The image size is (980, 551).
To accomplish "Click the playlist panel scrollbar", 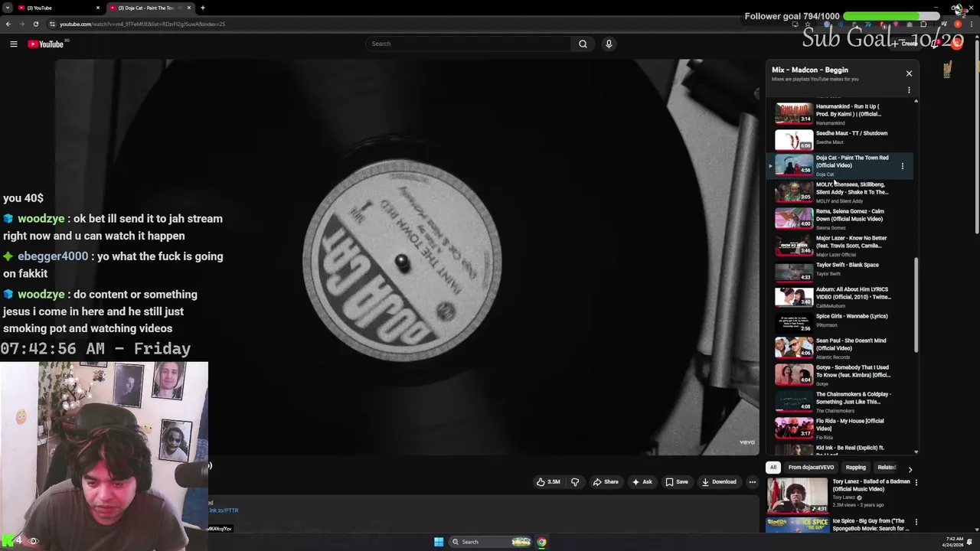I will [916, 305].
